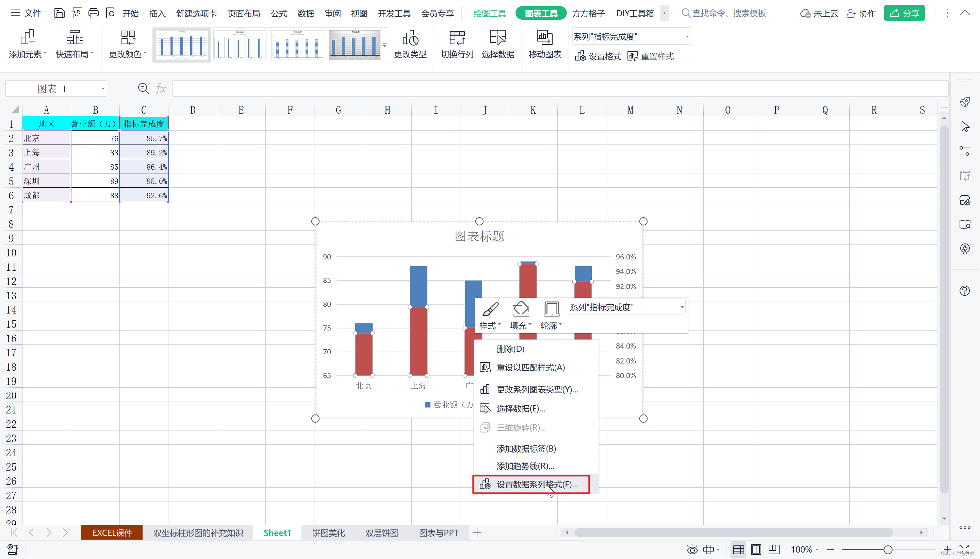Click the green 分享 share button
980x559 pixels.
pyautogui.click(x=904, y=14)
